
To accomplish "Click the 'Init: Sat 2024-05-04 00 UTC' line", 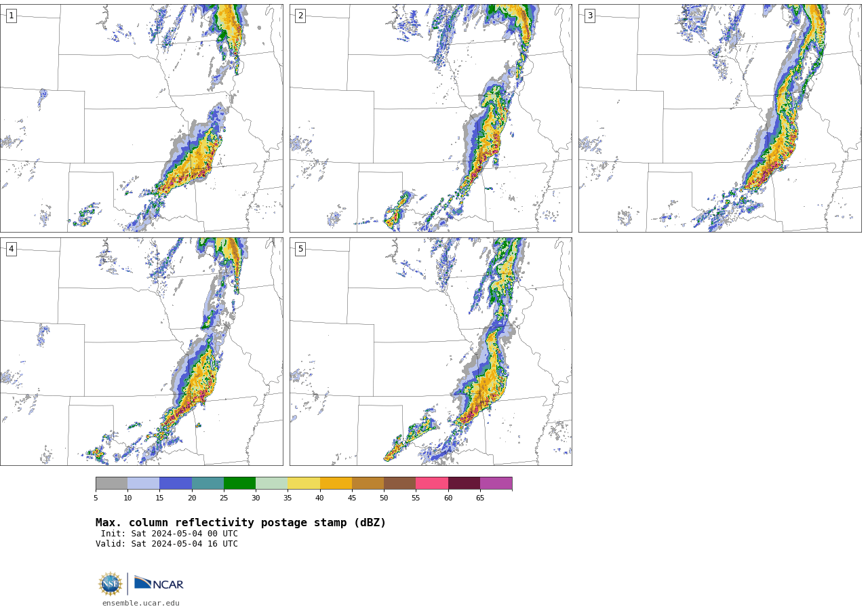I will [x=170, y=534].
